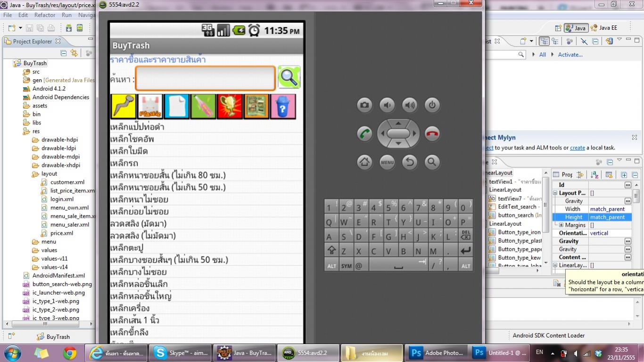This screenshot has width=644, height=362.
Task: Click the All filter in Task List
Action: pos(543,55)
